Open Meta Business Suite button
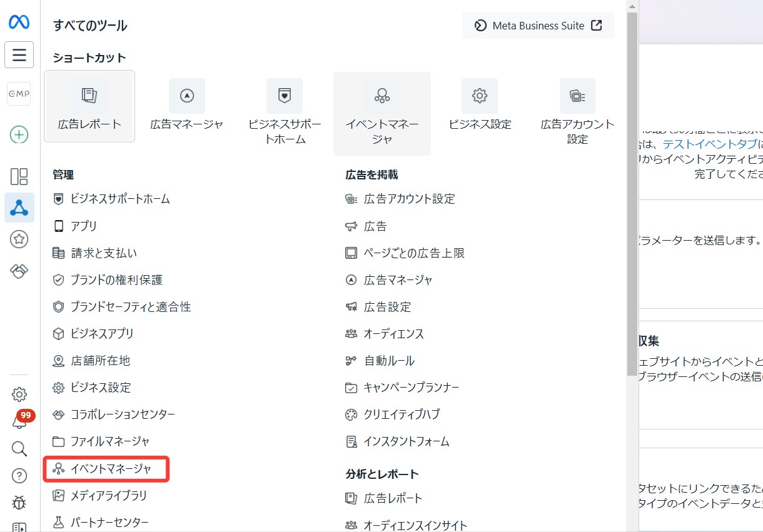The image size is (763, 532). [x=538, y=26]
